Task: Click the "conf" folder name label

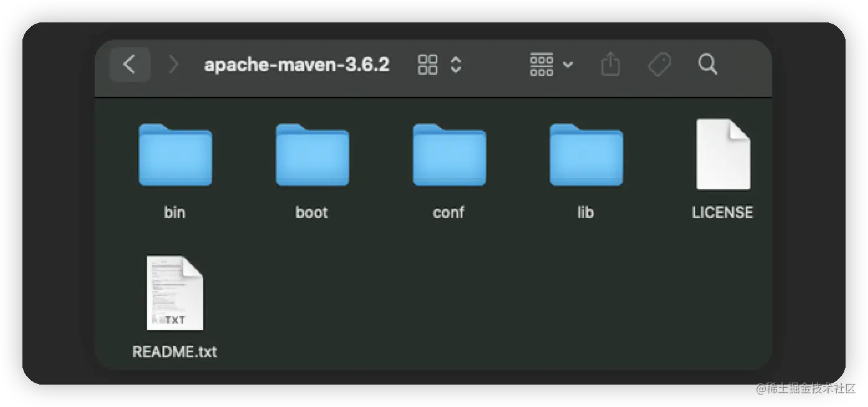Action: (448, 212)
